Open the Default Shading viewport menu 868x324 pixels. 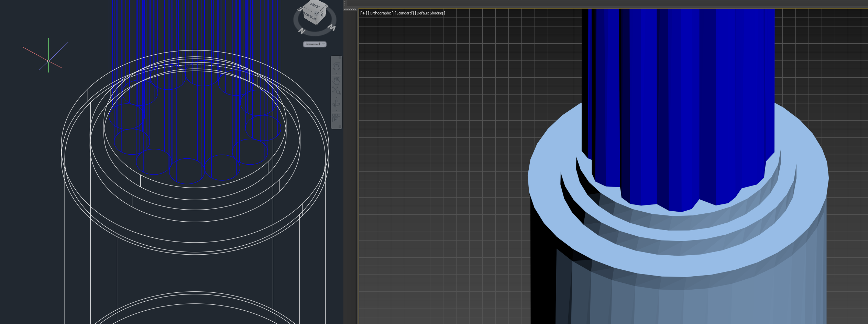pos(430,13)
